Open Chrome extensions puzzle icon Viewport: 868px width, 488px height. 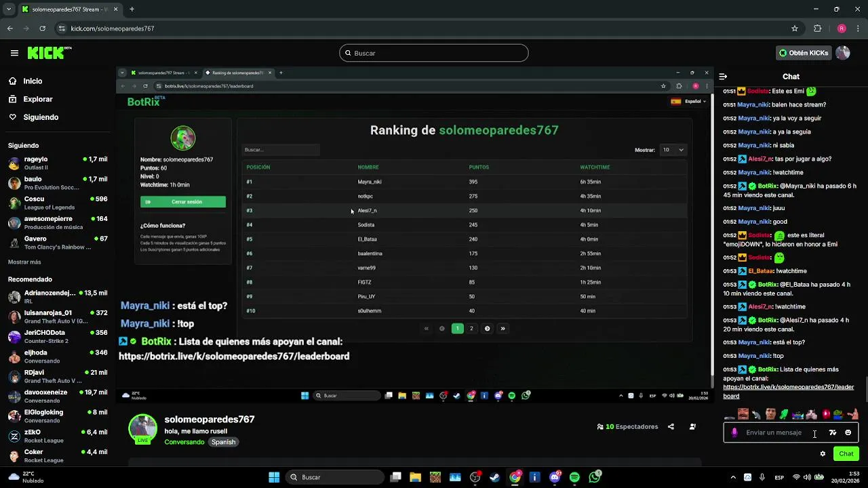pyautogui.click(x=817, y=28)
